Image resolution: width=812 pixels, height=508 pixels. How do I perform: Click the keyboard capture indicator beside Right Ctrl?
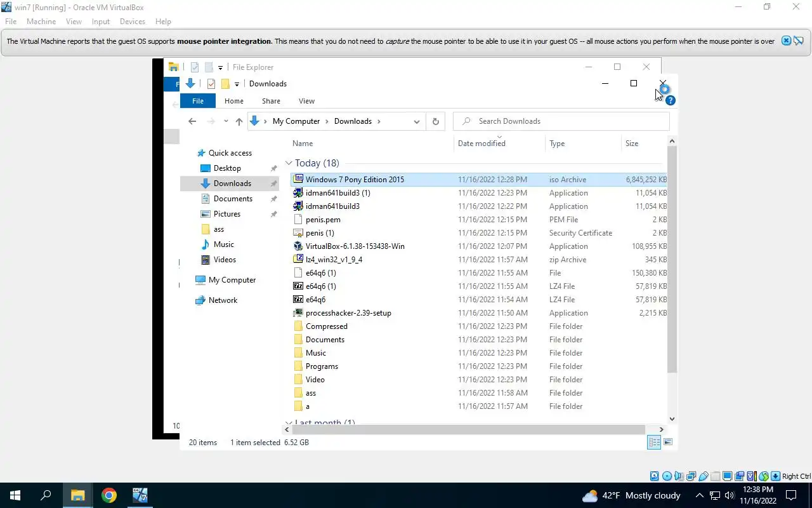pyautogui.click(x=775, y=476)
